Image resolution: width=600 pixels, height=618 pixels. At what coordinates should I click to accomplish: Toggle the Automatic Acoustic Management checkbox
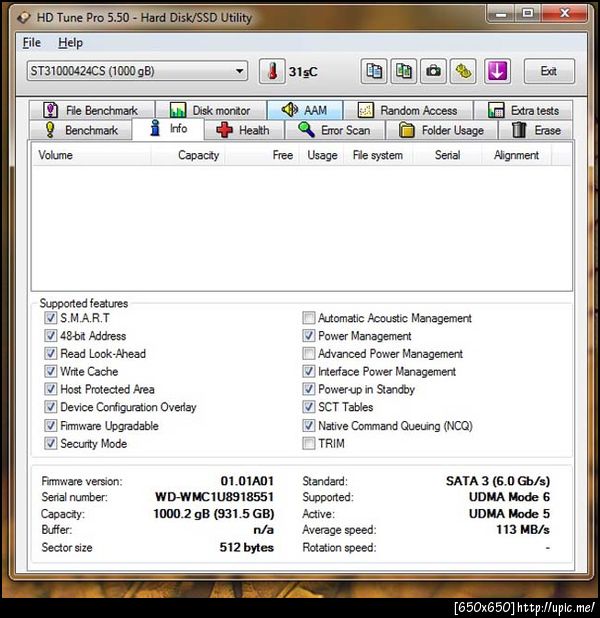pyautogui.click(x=309, y=318)
